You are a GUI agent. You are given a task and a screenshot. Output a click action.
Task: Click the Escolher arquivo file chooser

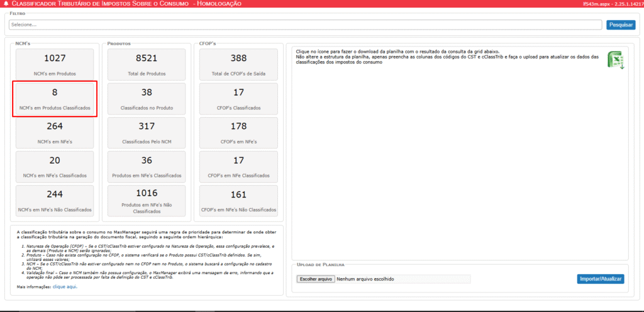[x=316, y=279]
